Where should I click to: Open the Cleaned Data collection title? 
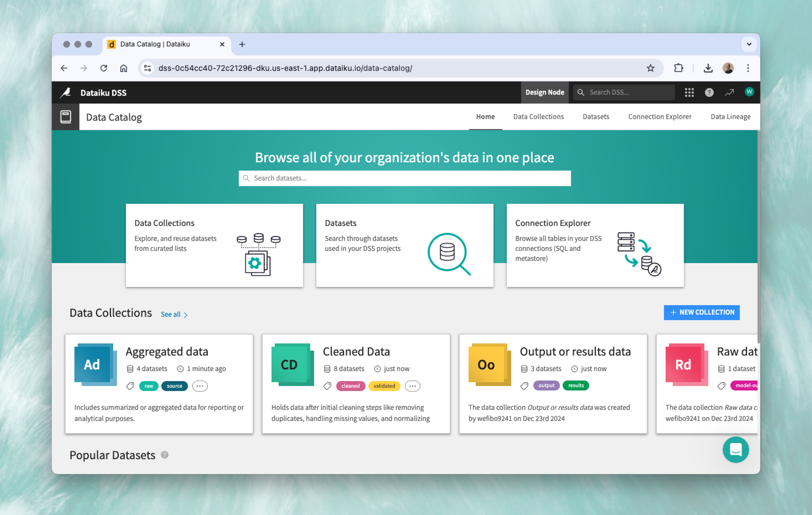tap(356, 352)
